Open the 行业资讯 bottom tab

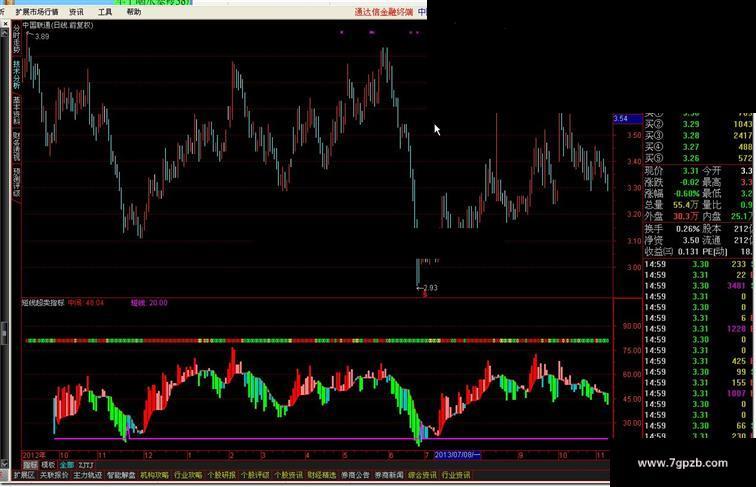click(456, 475)
